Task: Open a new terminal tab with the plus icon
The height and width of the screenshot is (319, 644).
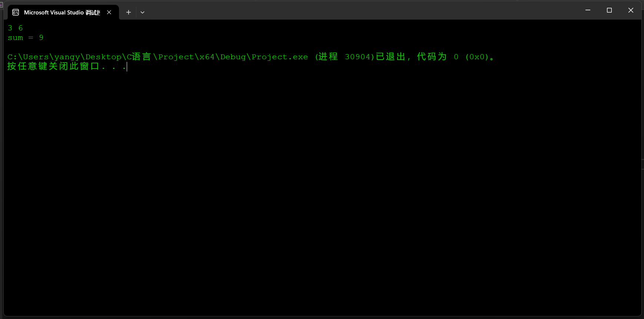Action: (x=128, y=12)
